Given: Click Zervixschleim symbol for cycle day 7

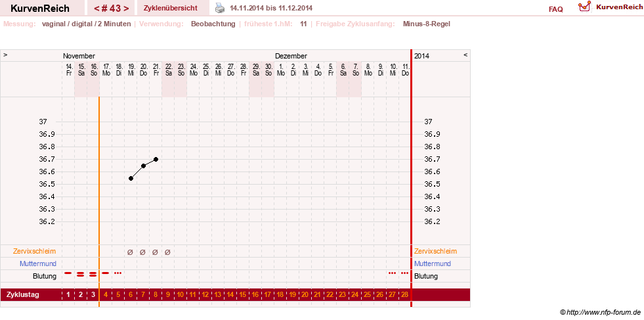Looking at the screenshot, I should (142, 252).
